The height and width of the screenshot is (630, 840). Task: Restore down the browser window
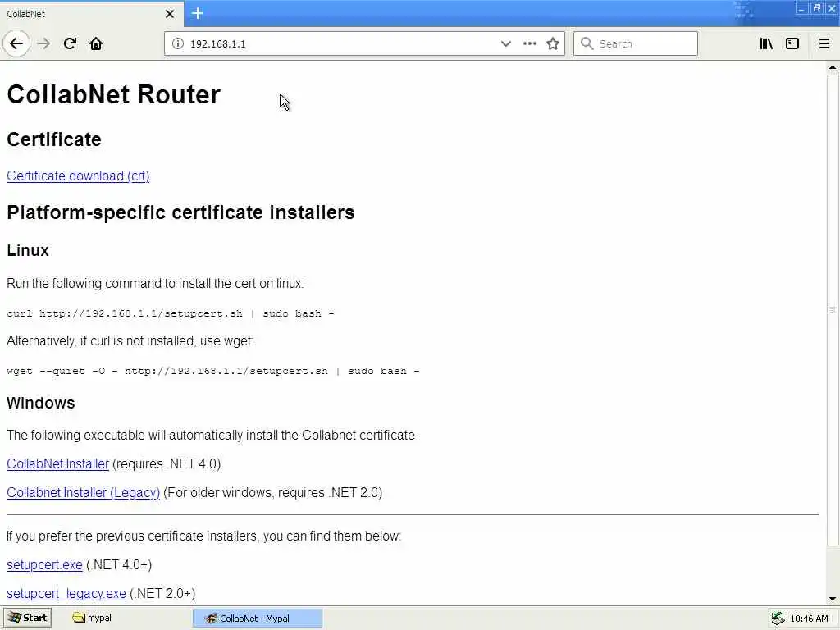coord(817,8)
